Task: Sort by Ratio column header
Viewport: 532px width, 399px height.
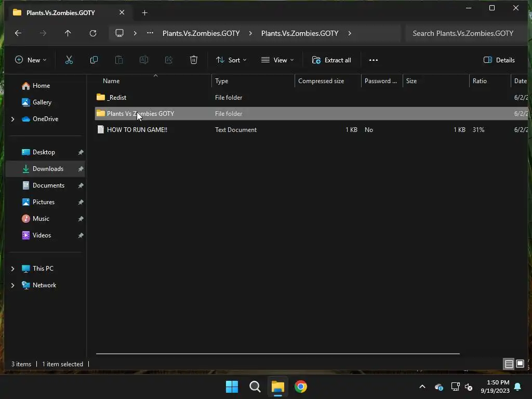Action: click(x=480, y=81)
